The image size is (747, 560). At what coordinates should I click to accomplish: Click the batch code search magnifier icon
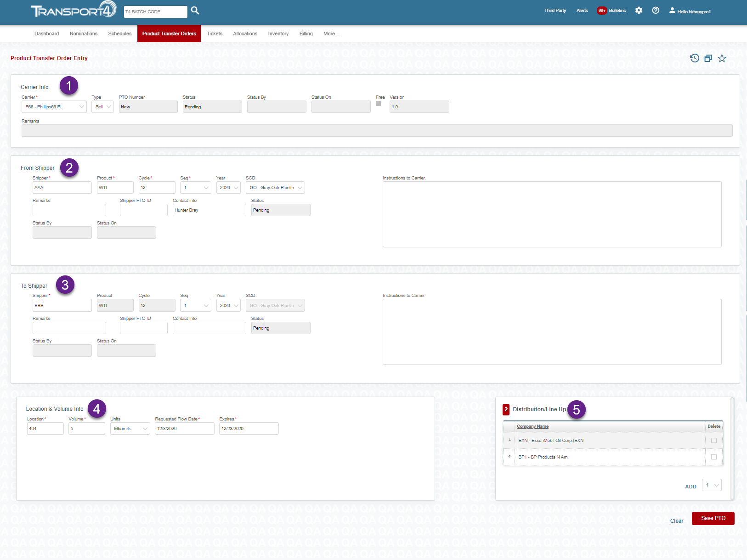[x=195, y=11]
